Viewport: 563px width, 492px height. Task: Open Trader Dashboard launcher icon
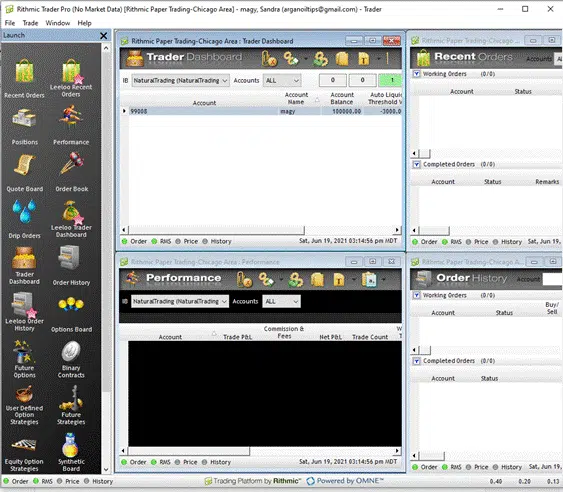pos(24,266)
